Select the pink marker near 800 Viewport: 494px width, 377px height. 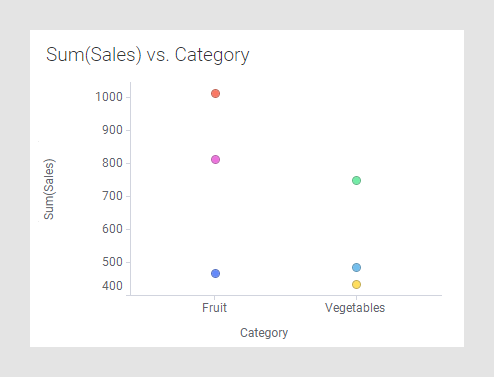coord(215,160)
